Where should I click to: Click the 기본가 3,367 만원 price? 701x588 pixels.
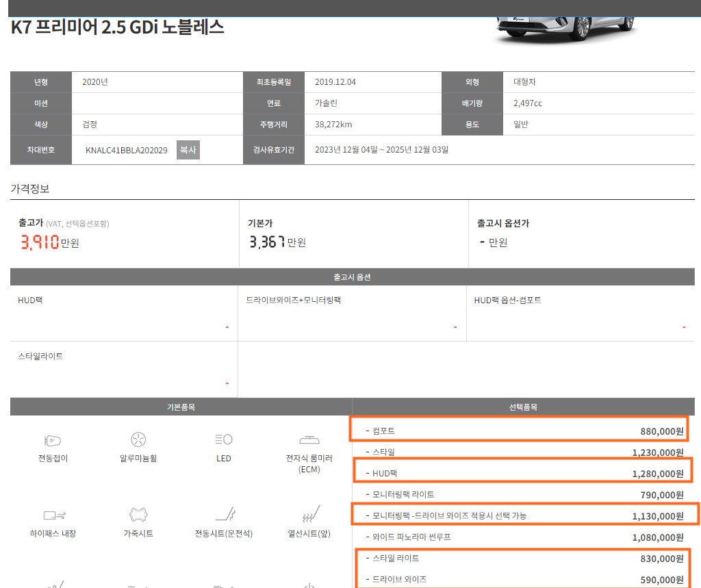(x=278, y=242)
